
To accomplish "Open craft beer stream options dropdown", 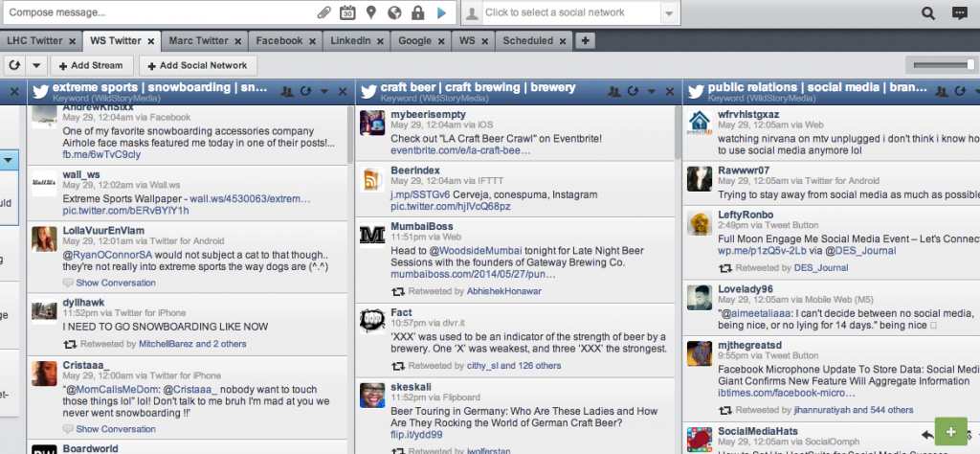I will click(652, 92).
